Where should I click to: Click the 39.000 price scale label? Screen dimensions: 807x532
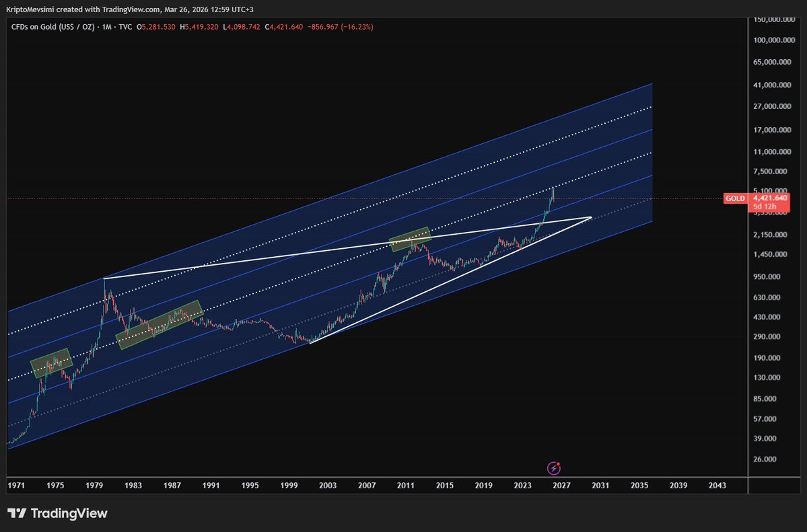pyautogui.click(x=765, y=439)
